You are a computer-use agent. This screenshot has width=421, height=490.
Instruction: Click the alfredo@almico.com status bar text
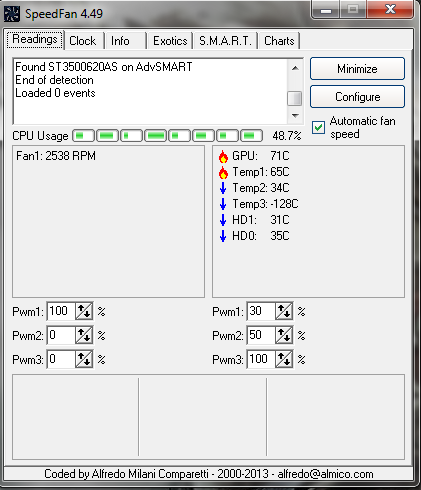(325, 474)
